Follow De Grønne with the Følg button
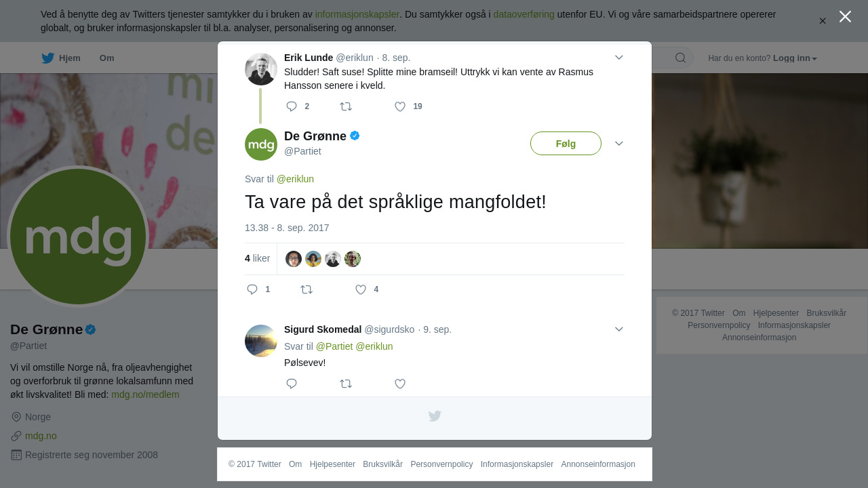Image resolution: width=868 pixels, height=488 pixels. click(566, 144)
